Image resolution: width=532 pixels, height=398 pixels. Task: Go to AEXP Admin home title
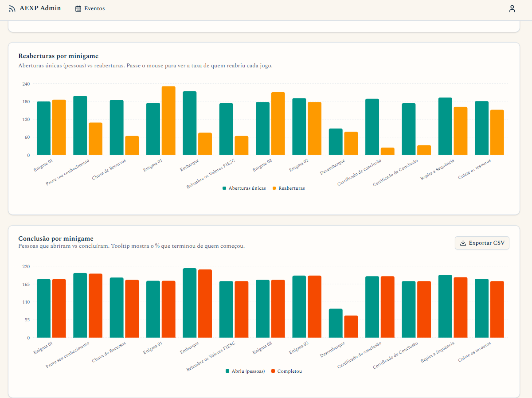(x=40, y=8)
